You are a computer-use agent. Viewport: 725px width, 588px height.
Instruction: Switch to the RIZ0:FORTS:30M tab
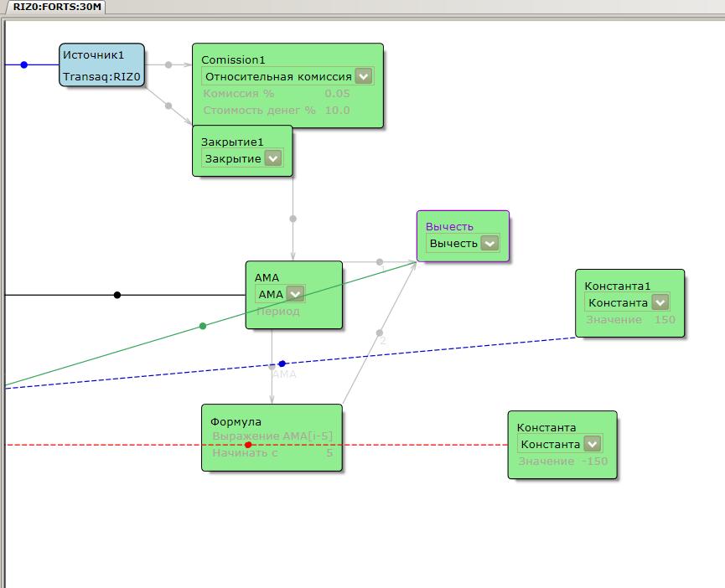57,7
